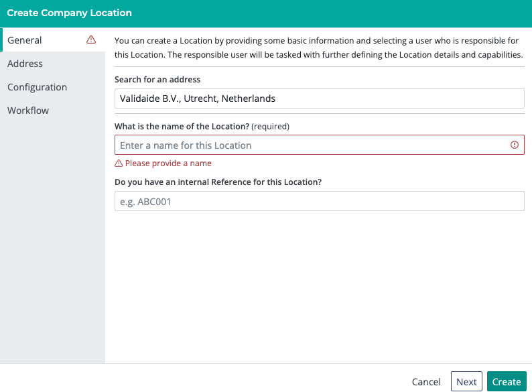532x392 pixels.
Task: Cancel the Create Company Location dialog
Action: 426,381
